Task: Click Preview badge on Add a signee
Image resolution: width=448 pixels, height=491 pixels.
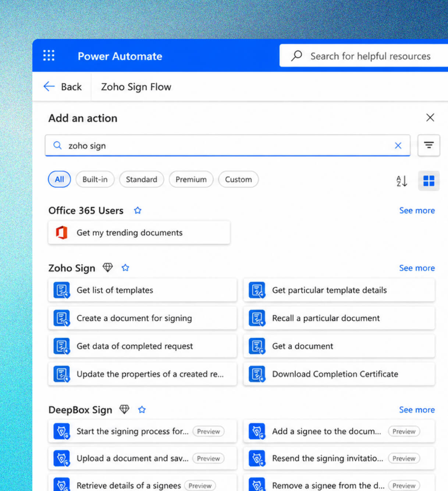Action: [x=404, y=431]
